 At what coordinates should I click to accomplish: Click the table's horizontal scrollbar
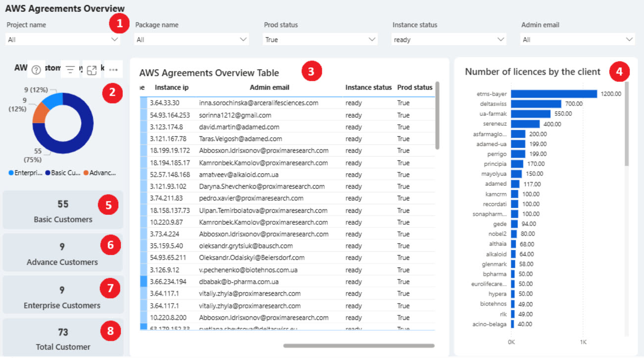click(x=358, y=346)
